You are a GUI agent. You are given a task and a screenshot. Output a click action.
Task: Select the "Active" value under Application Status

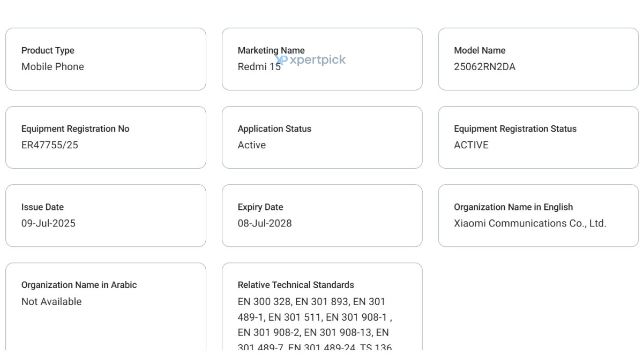pyautogui.click(x=252, y=145)
